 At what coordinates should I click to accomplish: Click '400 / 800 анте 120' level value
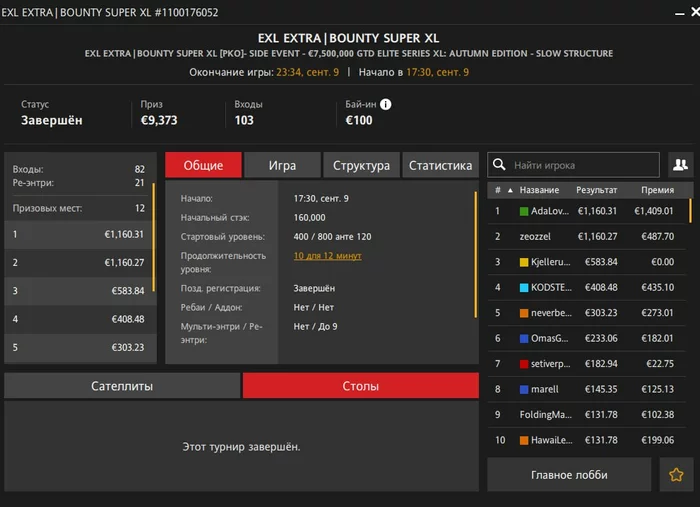332,237
